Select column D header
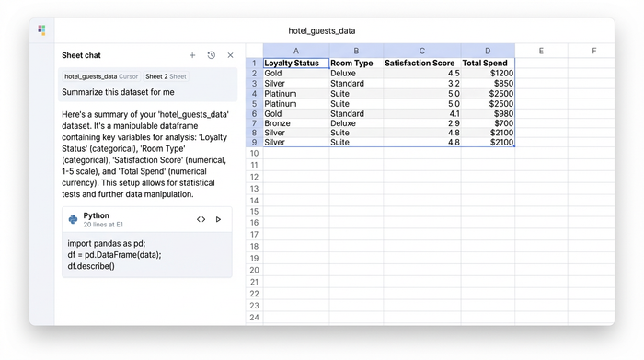This screenshot has width=644, height=360. point(488,51)
